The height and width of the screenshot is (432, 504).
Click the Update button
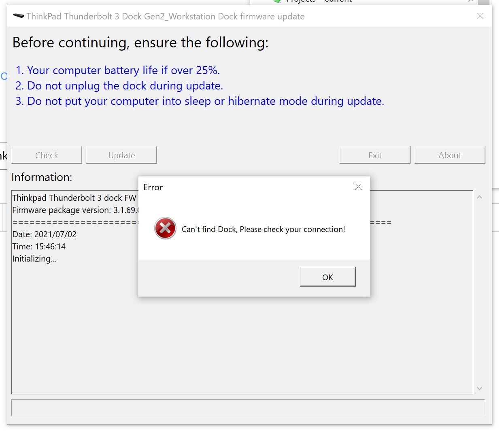pyautogui.click(x=121, y=155)
